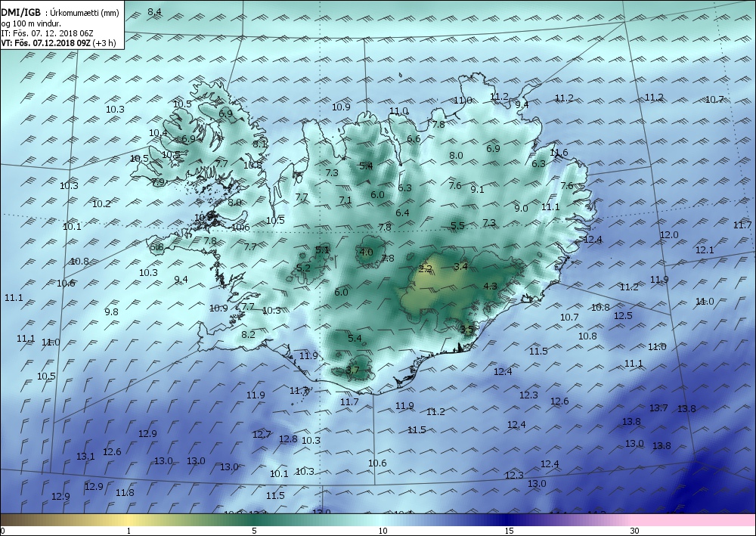756x536 pixels.
Task: Click the 7.9 value at the western peninsula
Action: click(x=158, y=182)
